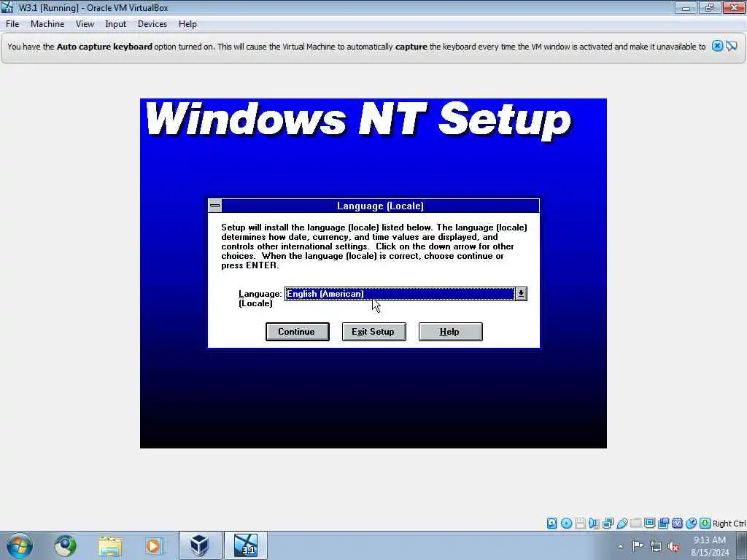
Task: Open the clock showing 9:13 AM
Action: coord(710,545)
